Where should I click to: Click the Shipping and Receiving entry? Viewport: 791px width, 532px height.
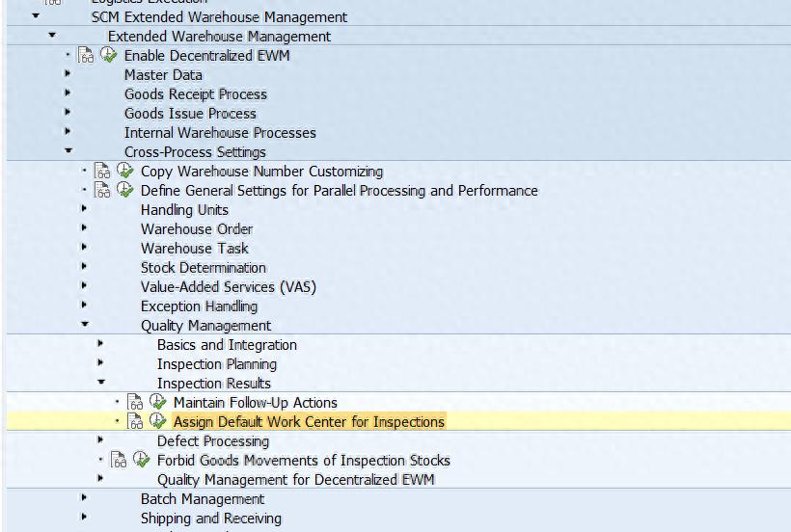210,519
